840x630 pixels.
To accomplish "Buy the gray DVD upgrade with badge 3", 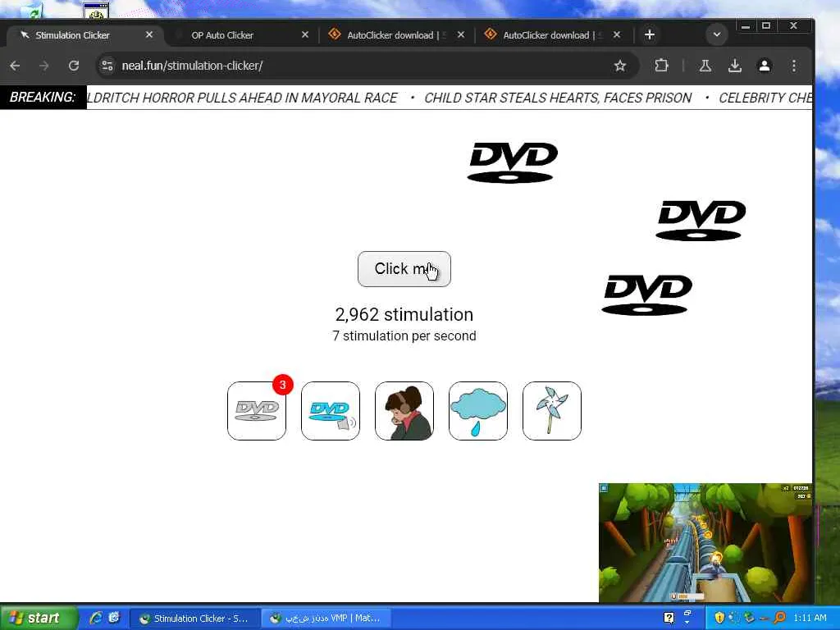I will point(257,411).
